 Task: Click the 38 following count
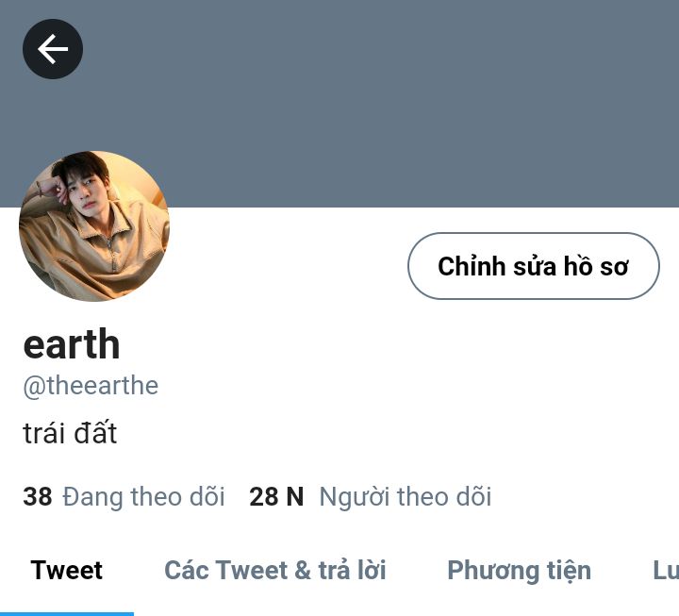pos(37,496)
